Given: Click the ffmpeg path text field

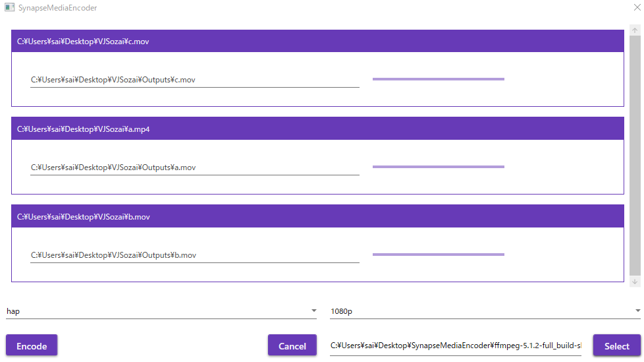Looking at the screenshot, I should [x=456, y=346].
